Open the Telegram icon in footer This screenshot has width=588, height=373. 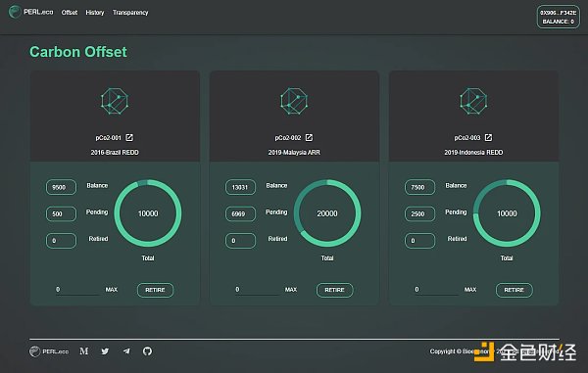coord(126,351)
